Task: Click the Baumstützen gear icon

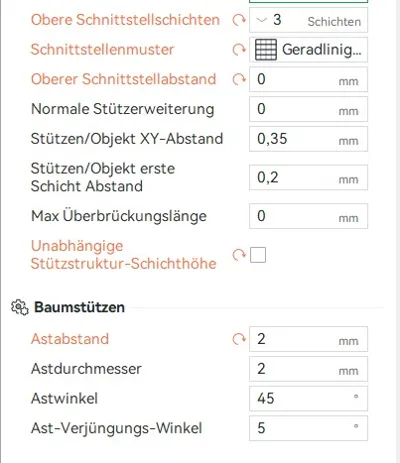Action: point(20,307)
